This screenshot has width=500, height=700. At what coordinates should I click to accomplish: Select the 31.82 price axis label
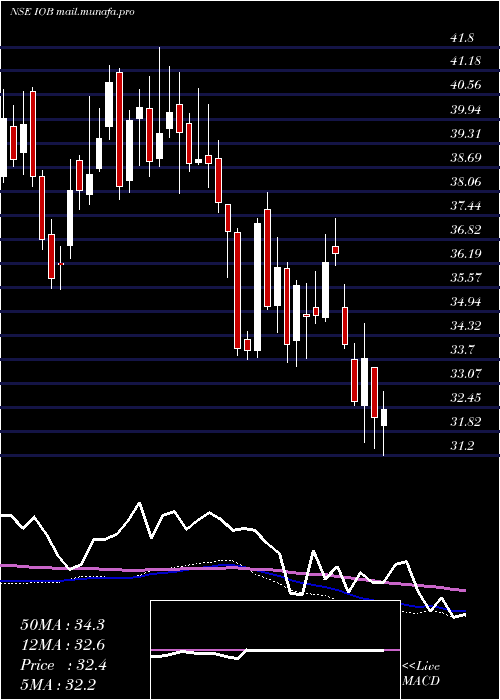pos(466,422)
